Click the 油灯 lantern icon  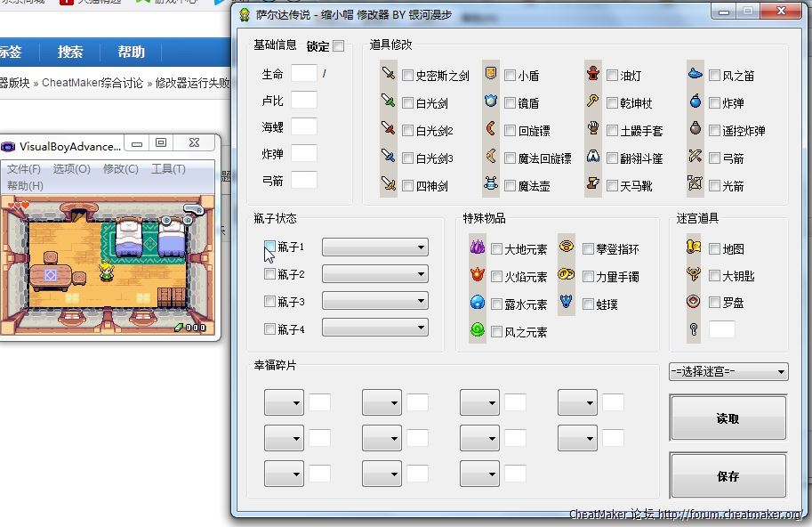[592, 74]
